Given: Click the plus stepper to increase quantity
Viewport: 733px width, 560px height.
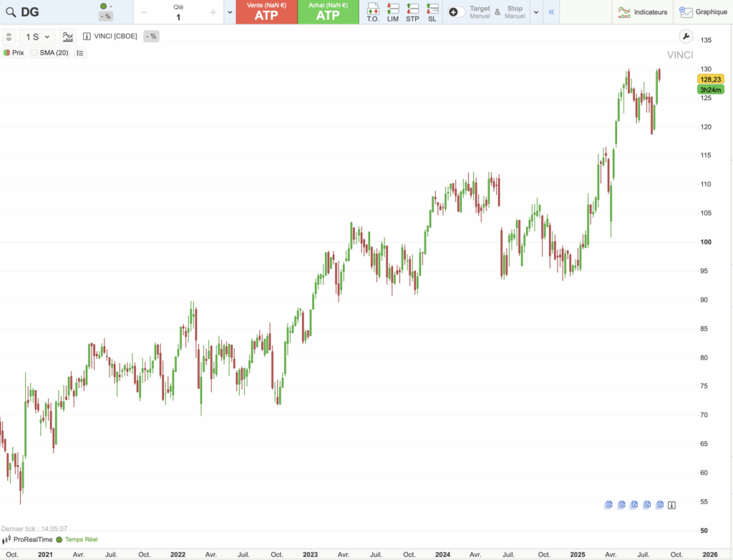Looking at the screenshot, I should 212,12.
